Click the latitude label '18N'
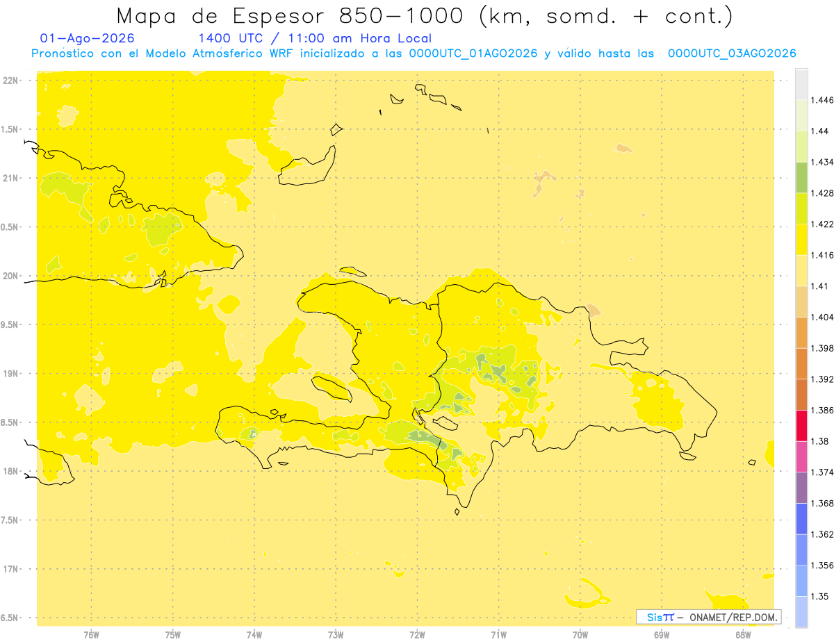This screenshot has width=834, height=644. (11, 472)
